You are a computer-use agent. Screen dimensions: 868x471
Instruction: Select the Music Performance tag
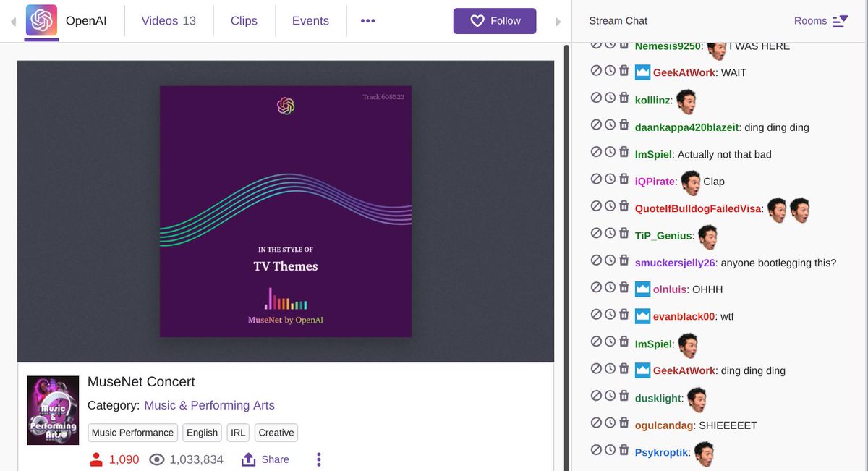[x=132, y=433]
